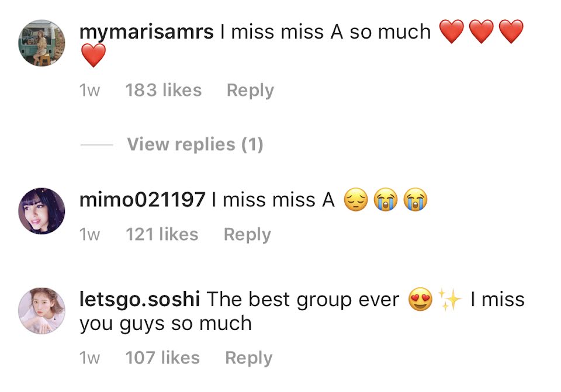View the 107 likes list
Screen dimensions: 561x392
[162, 358]
